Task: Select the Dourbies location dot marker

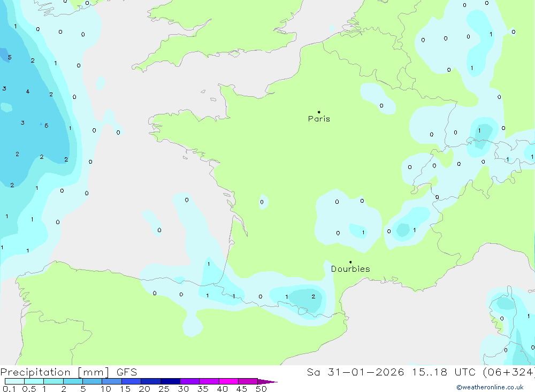Action: [350, 262]
